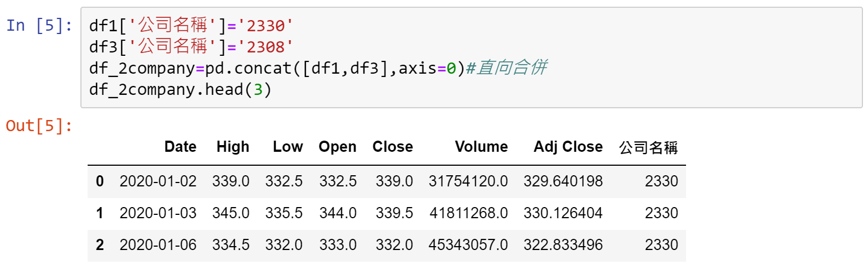Click the Volume column header
The image size is (868, 269).
pos(482,147)
